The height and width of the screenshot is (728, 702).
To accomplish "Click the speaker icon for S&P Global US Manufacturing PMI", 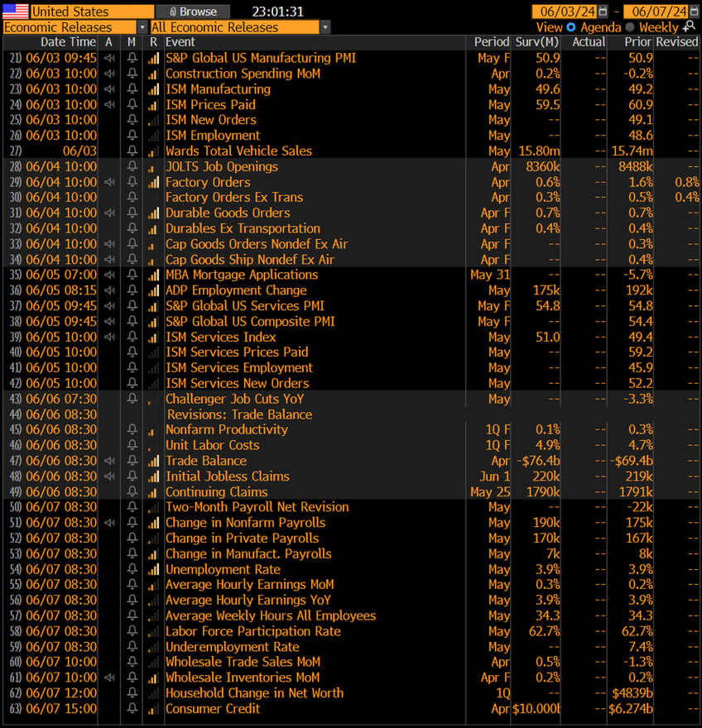I will (109, 58).
